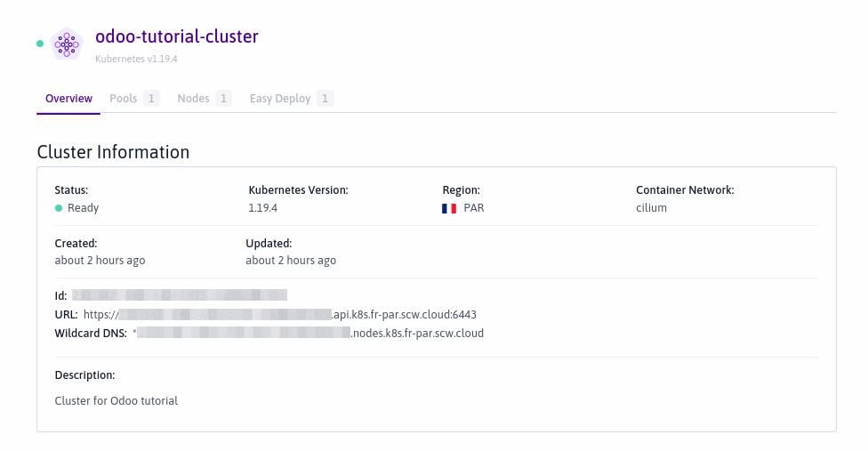This screenshot has width=868, height=451.
Task: Click the Easy Deploy count badge
Action: tap(325, 99)
